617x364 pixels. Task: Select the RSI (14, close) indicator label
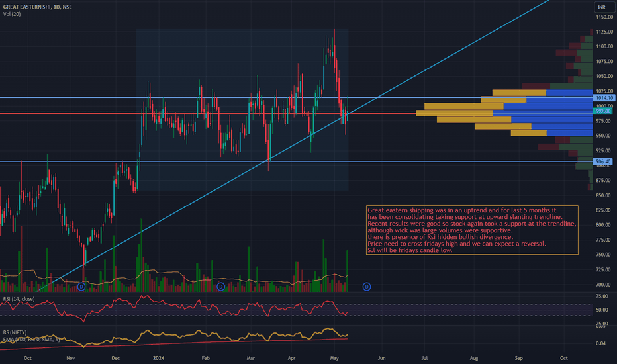[x=19, y=299]
